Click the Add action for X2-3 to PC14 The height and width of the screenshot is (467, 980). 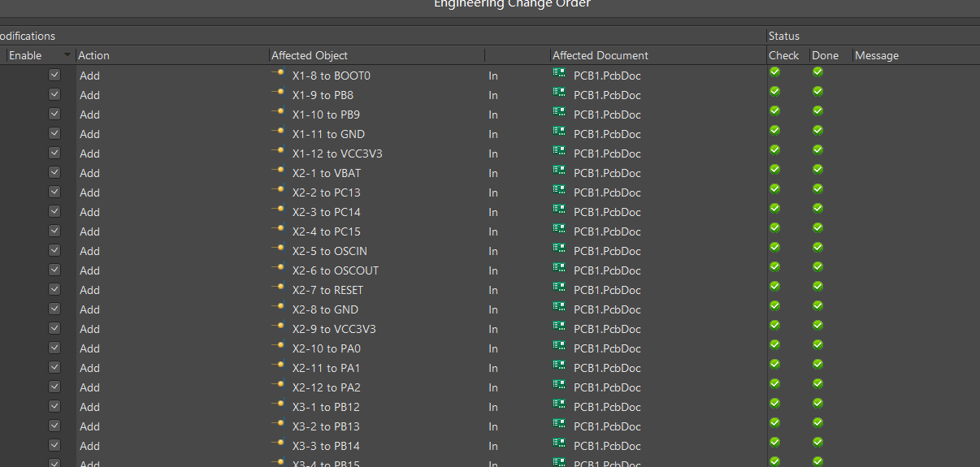point(89,212)
